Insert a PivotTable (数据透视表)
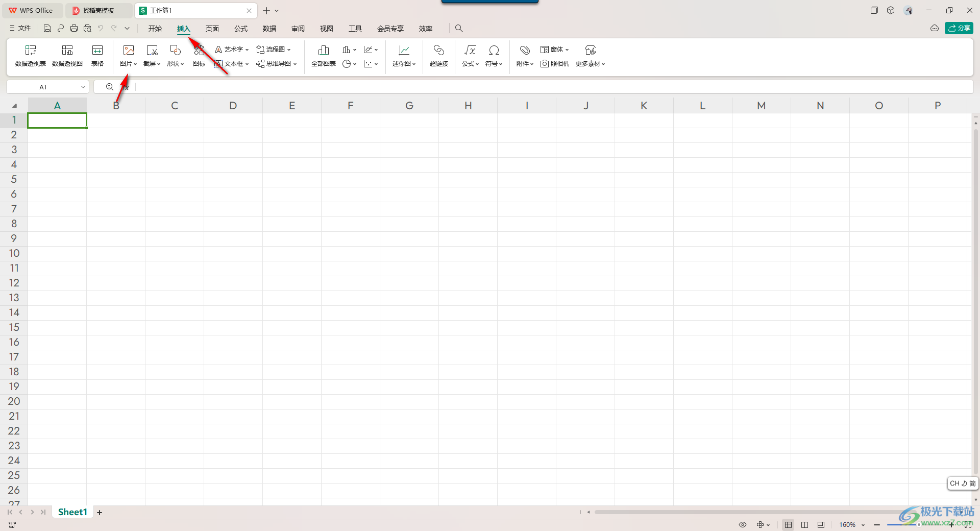This screenshot has height=531, width=980. pyautogui.click(x=31, y=56)
